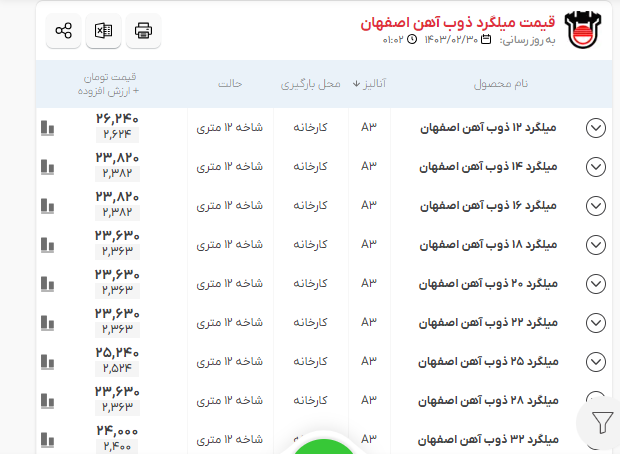
Task: Export the table to Excel
Action: point(103,31)
